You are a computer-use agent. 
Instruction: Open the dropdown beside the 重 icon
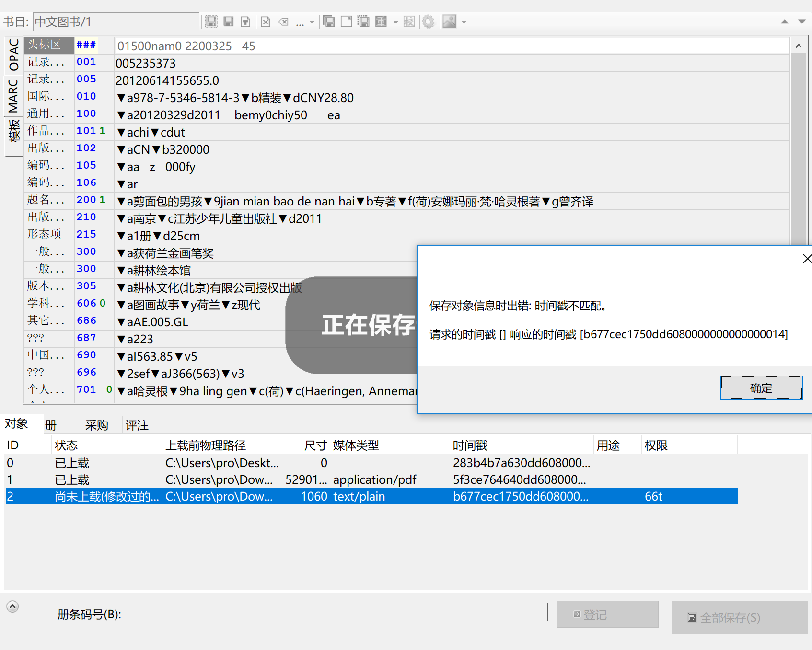pyautogui.click(x=395, y=22)
